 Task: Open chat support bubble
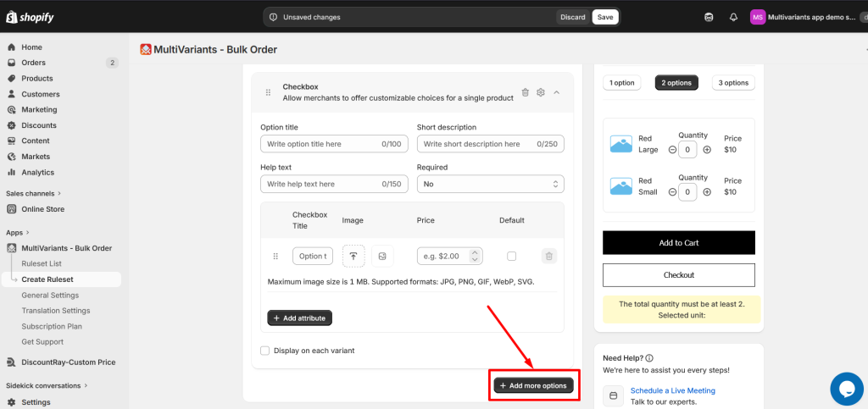click(x=847, y=389)
